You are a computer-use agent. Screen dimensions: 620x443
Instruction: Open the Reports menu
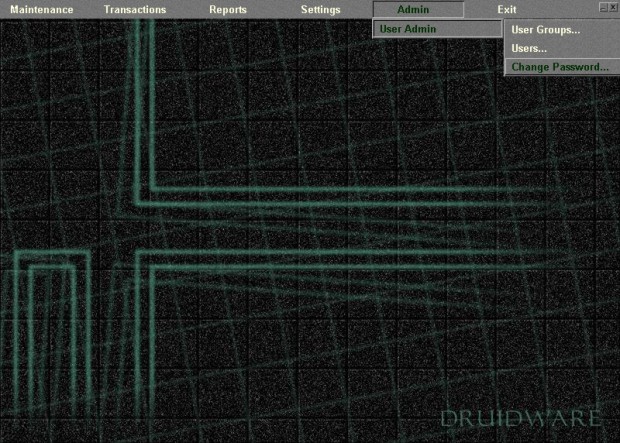(228, 9)
